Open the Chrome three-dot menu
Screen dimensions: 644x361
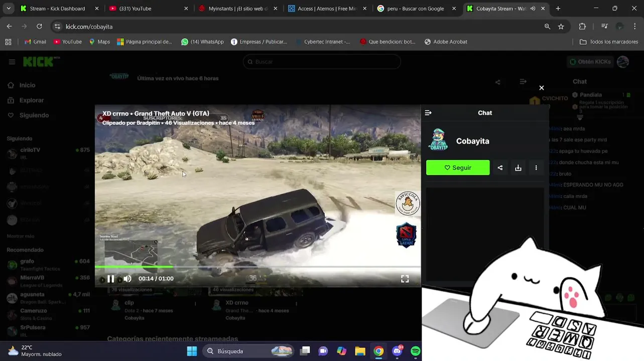pos(635,27)
